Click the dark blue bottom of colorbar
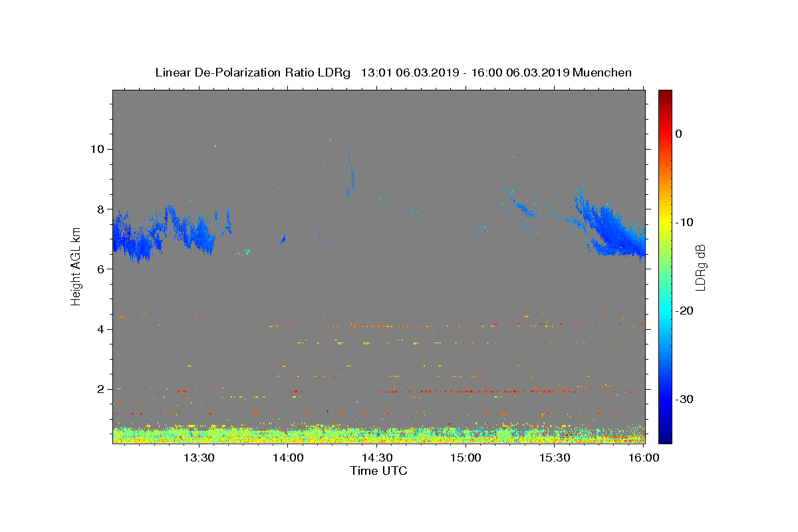 tap(665, 436)
